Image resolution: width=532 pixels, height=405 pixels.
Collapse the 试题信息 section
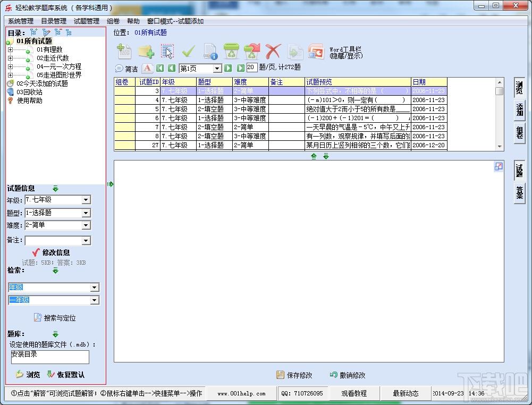(x=55, y=189)
